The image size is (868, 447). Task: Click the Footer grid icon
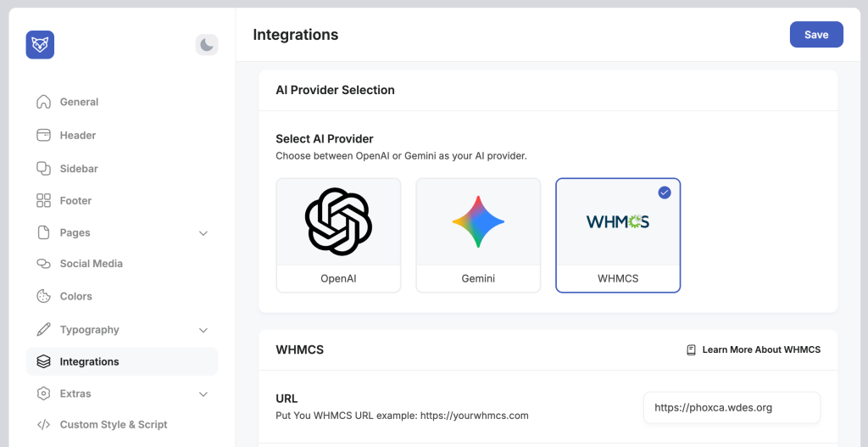tap(44, 201)
